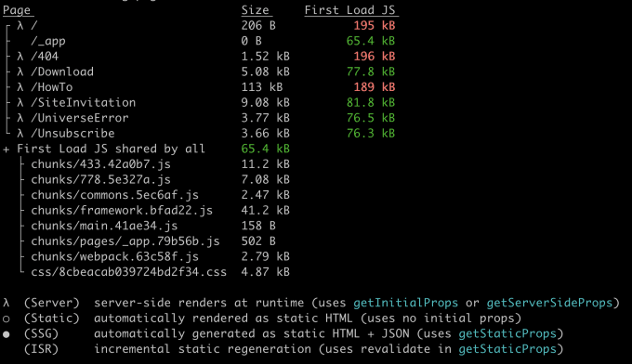Click the 'getInitialProps' cyan text
This screenshot has width=632, height=364.
coord(406,303)
